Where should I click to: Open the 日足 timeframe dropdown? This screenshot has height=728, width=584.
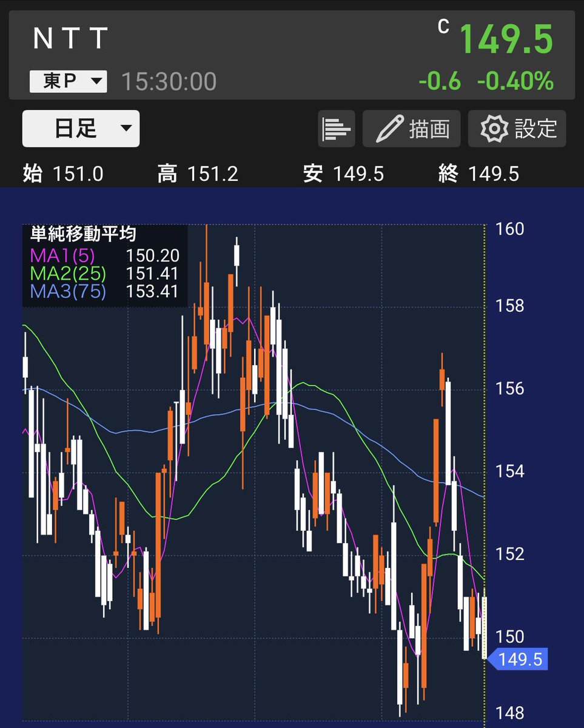81,129
